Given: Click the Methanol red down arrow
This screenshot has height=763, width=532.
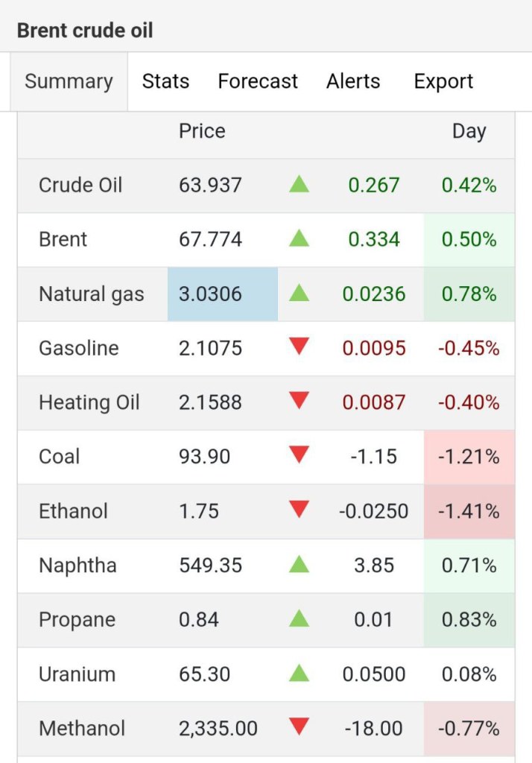Looking at the screenshot, I should 299,727.
